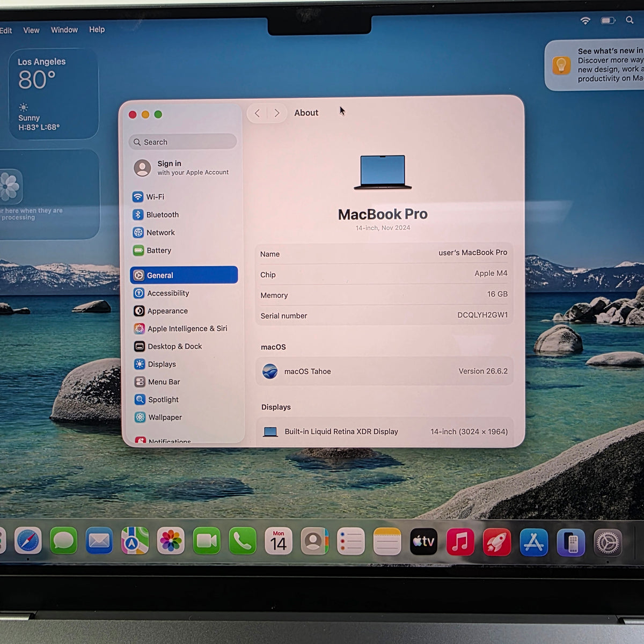Open the Edit menu
Viewport: 644px width, 644px height.
point(6,31)
